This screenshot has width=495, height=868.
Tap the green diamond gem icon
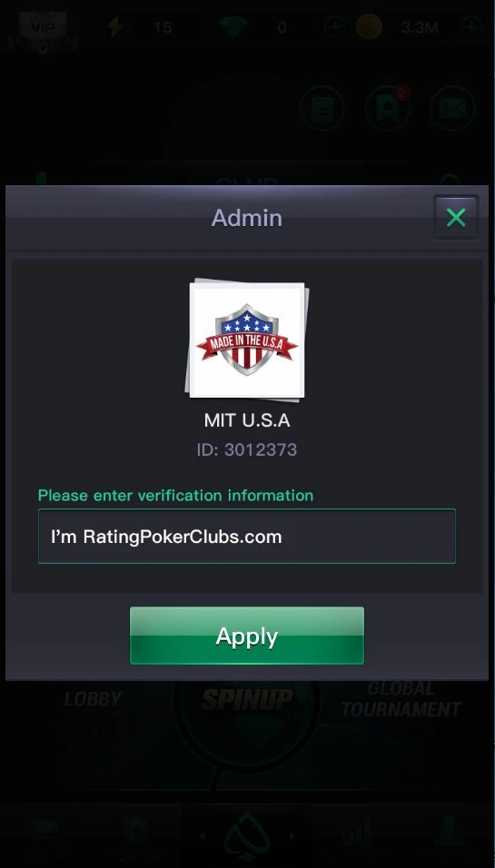click(233, 27)
